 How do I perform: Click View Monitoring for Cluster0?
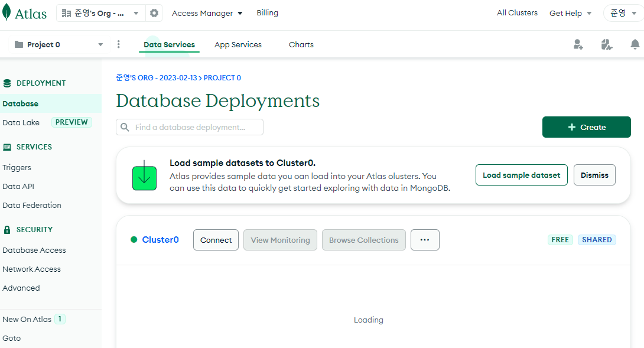(x=281, y=240)
